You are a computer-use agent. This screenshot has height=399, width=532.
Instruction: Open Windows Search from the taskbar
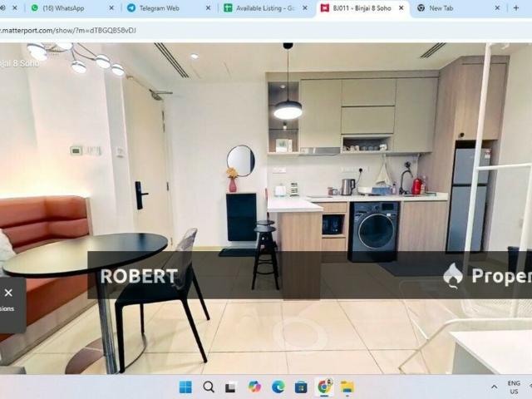[x=209, y=387]
